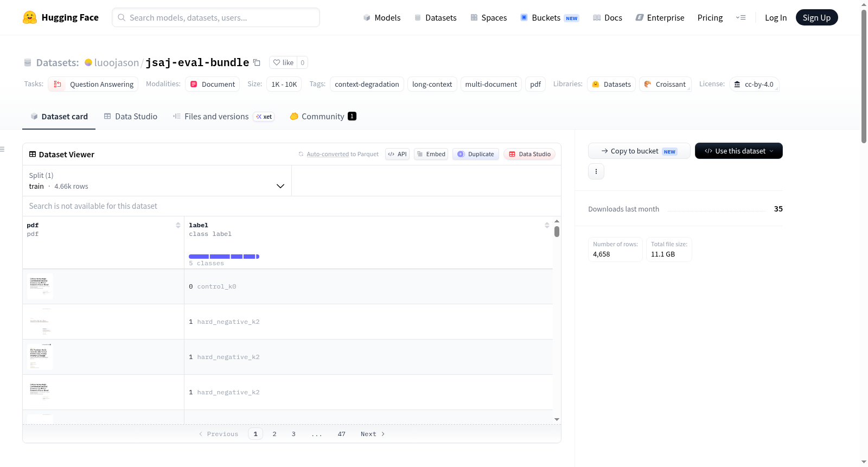
Task: Click the Datasets: breadcrumb link
Action: click(x=57, y=62)
